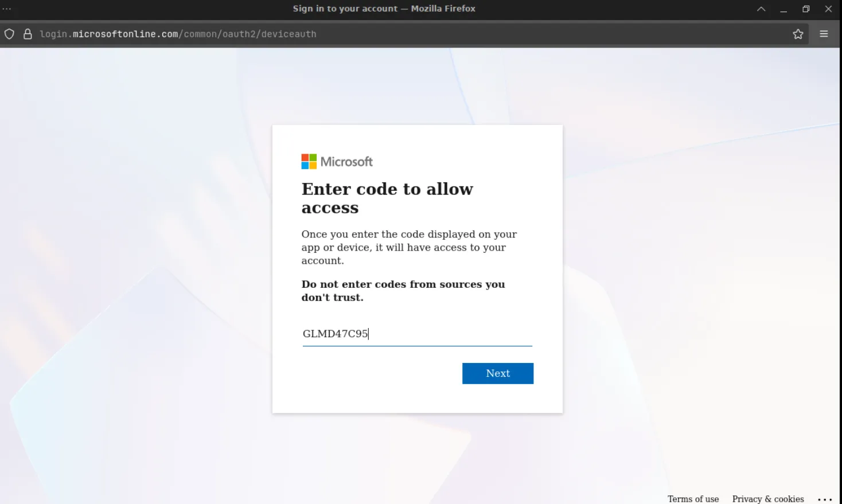This screenshot has width=842, height=504.
Task: Click the Next button
Action: (498, 373)
